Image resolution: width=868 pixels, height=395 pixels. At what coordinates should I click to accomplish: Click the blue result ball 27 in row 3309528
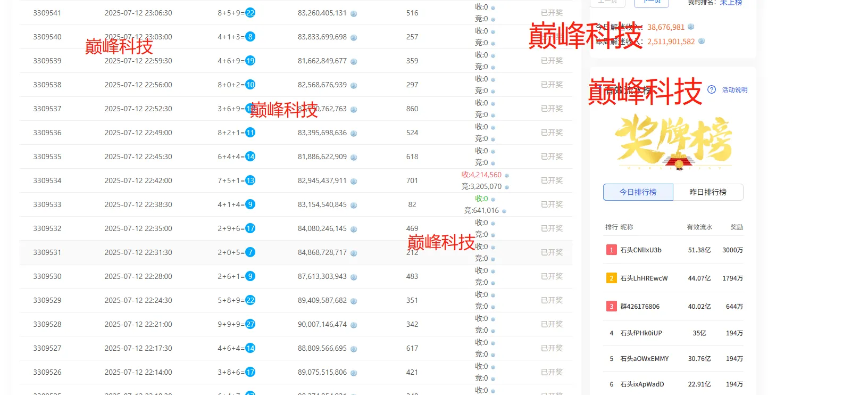tap(250, 324)
